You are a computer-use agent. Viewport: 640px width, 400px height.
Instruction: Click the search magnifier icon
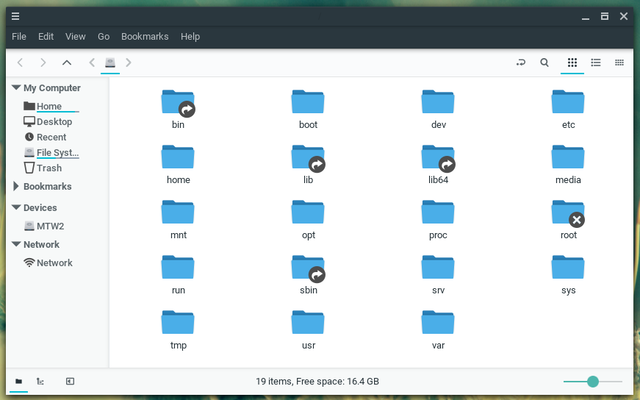click(x=544, y=62)
